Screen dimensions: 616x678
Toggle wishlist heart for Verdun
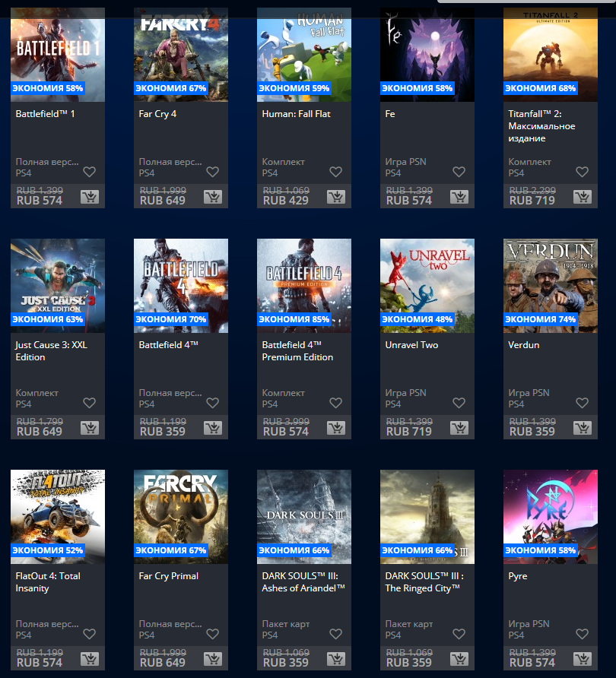[x=582, y=404]
